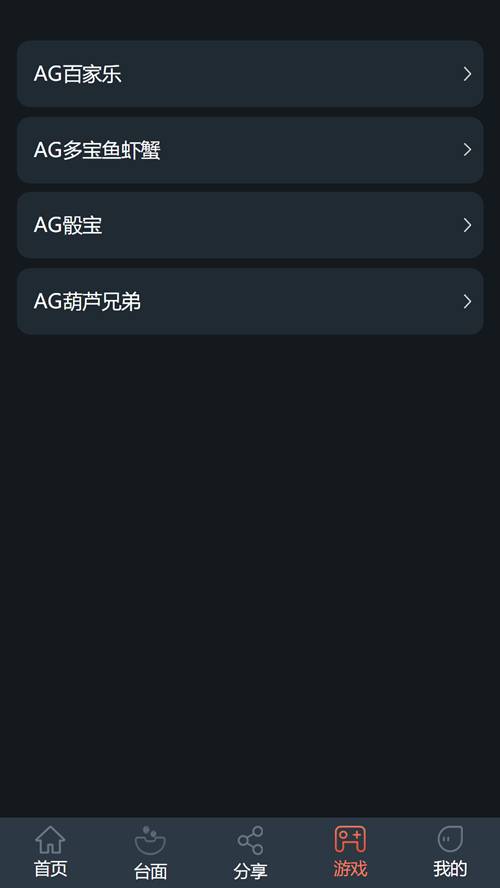Switch to the 首页 tab label
The image size is (500, 888).
pos(50,869)
